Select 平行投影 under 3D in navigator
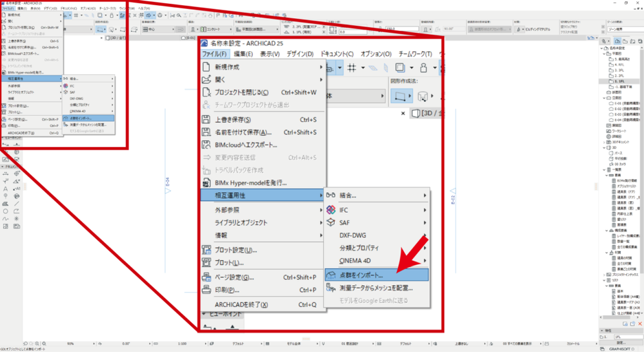This screenshot has width=644, height=352. [x=618, y=159]
